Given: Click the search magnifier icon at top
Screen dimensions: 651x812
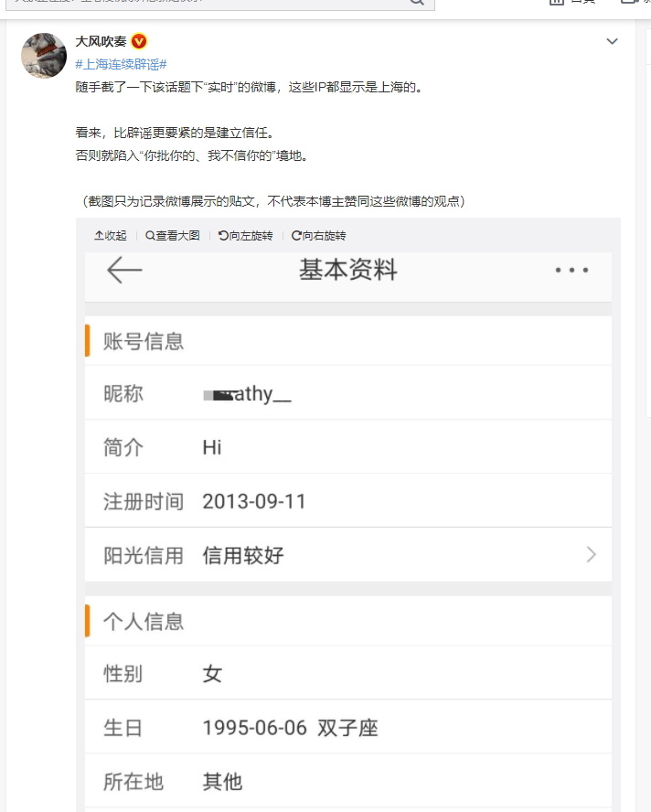Looking at the screenshot, I should (x=418, y=2).
